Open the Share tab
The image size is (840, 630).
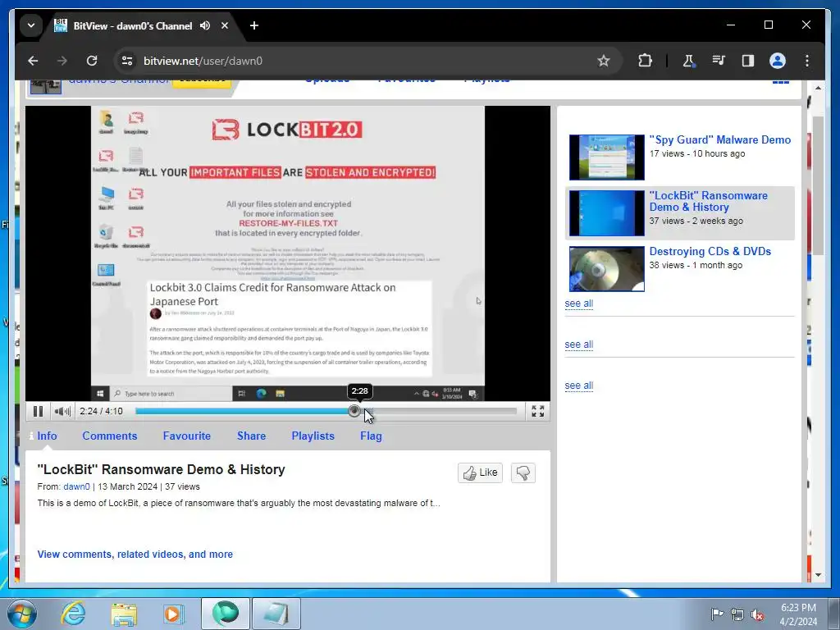coord(251,436)
